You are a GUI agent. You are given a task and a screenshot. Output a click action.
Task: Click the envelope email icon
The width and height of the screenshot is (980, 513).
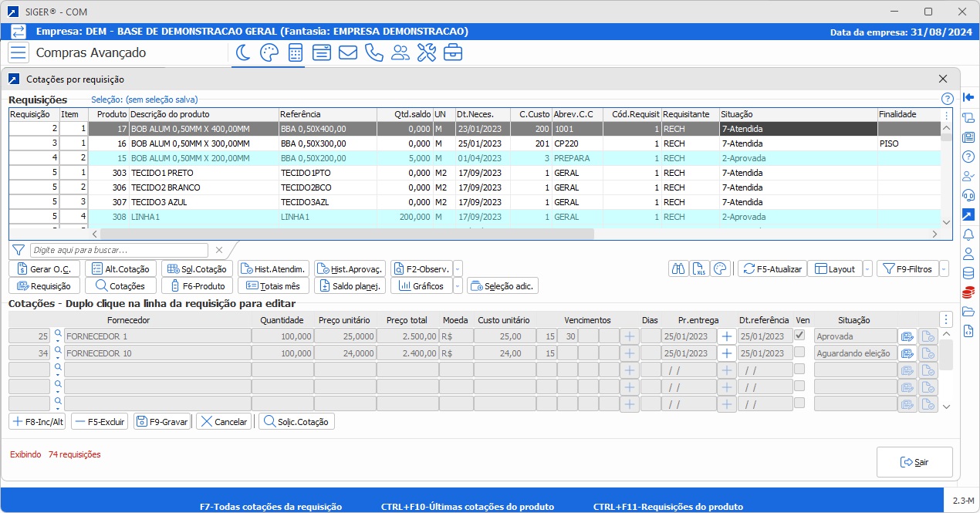click(347, 53)
